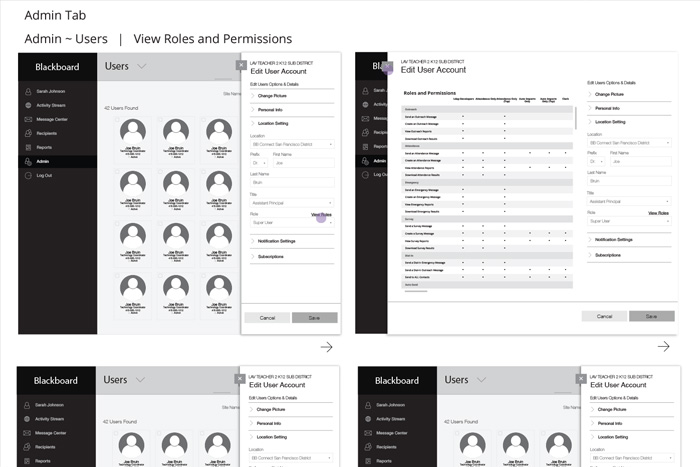Click View Roles link in top-left mockup

(321, 215)
